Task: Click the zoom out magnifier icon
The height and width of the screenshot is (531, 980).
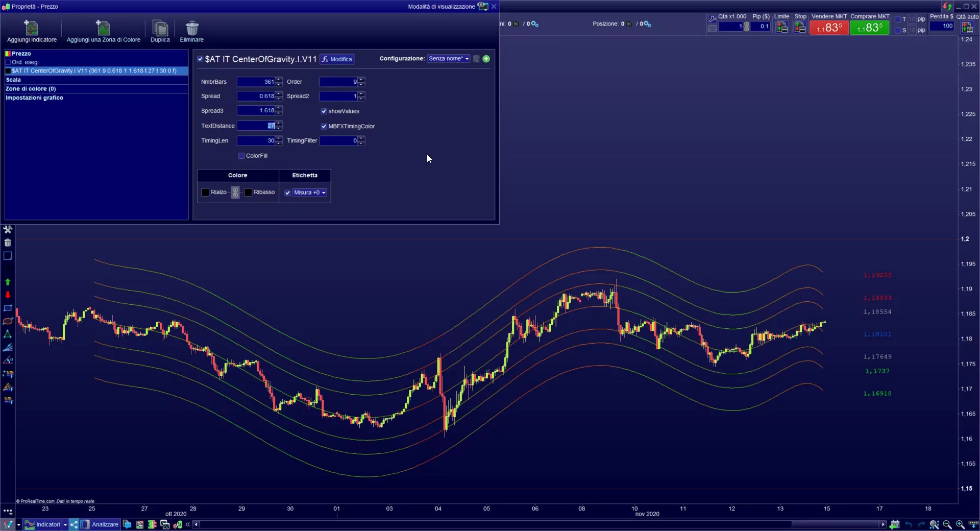Action: [x=947, y=524]
